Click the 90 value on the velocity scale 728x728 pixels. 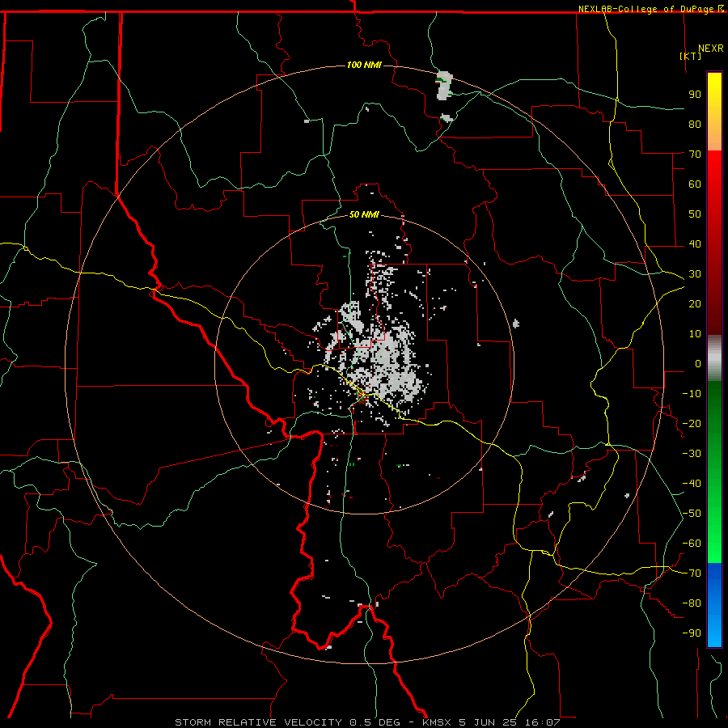695,95
